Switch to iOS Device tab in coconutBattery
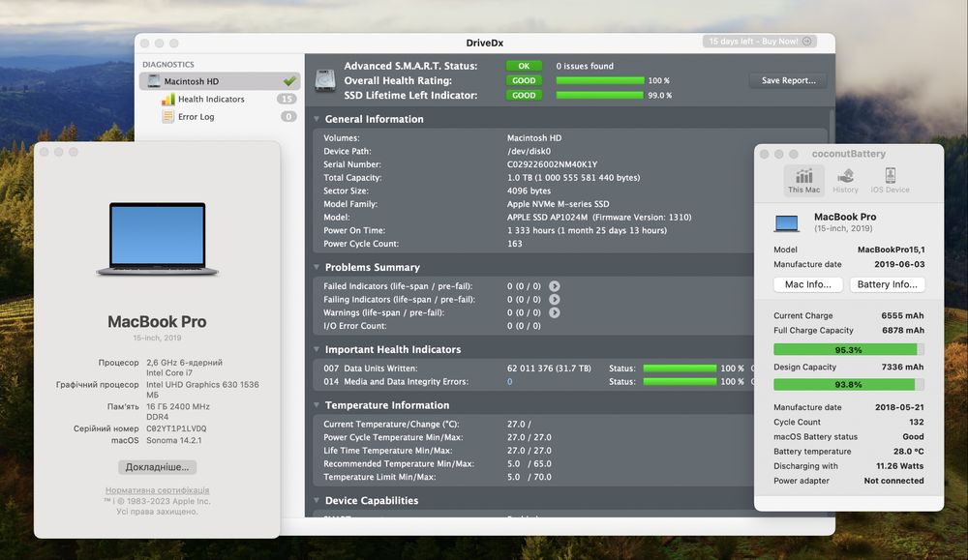This screenshot has width=968, height=560. coord(890,181)
